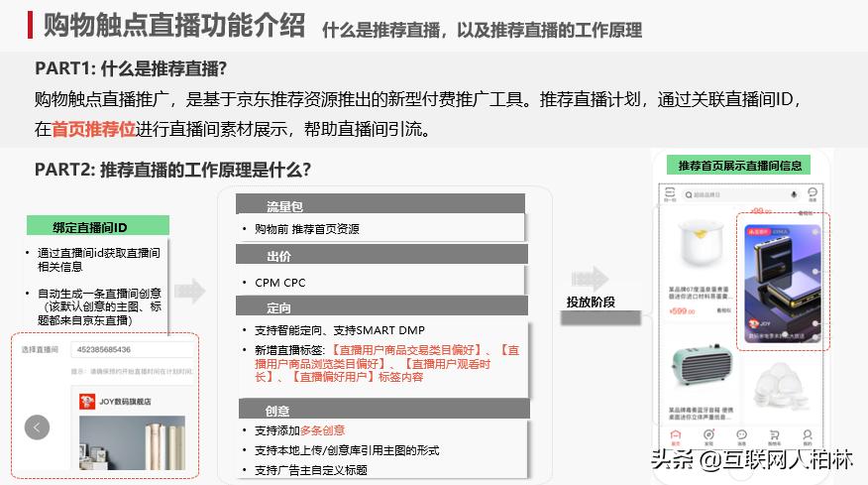Viewport: 868px width, 485px height.
Task: Click the live room ID field 452385685436
Action: pyautogui.click(x=132, y=350)
